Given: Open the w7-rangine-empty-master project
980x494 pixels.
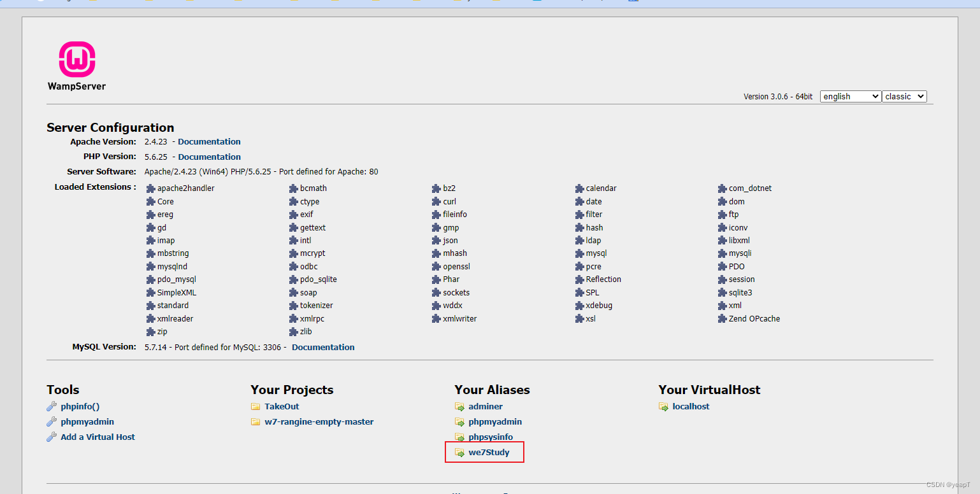Looking at the screenshot, I should [319, 421].
